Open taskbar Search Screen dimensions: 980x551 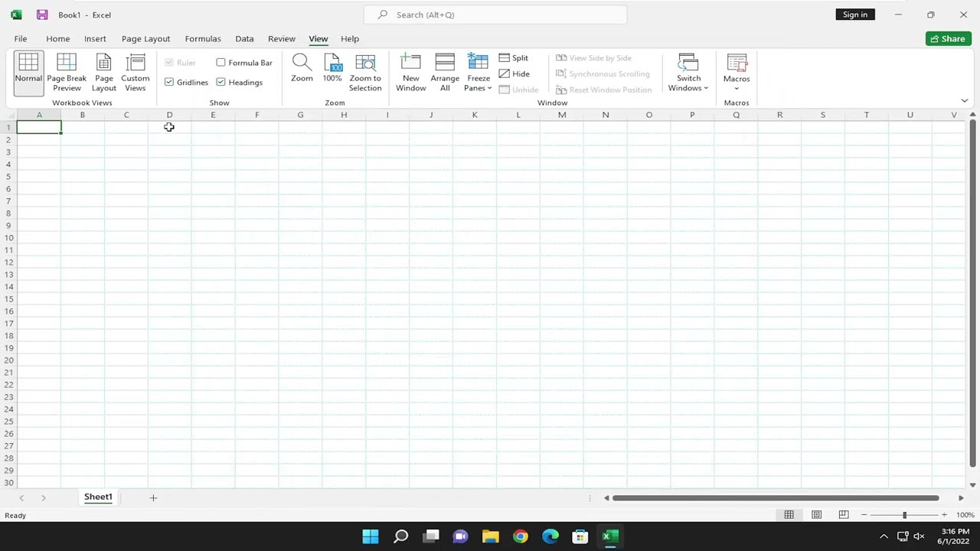click(400, 536)
